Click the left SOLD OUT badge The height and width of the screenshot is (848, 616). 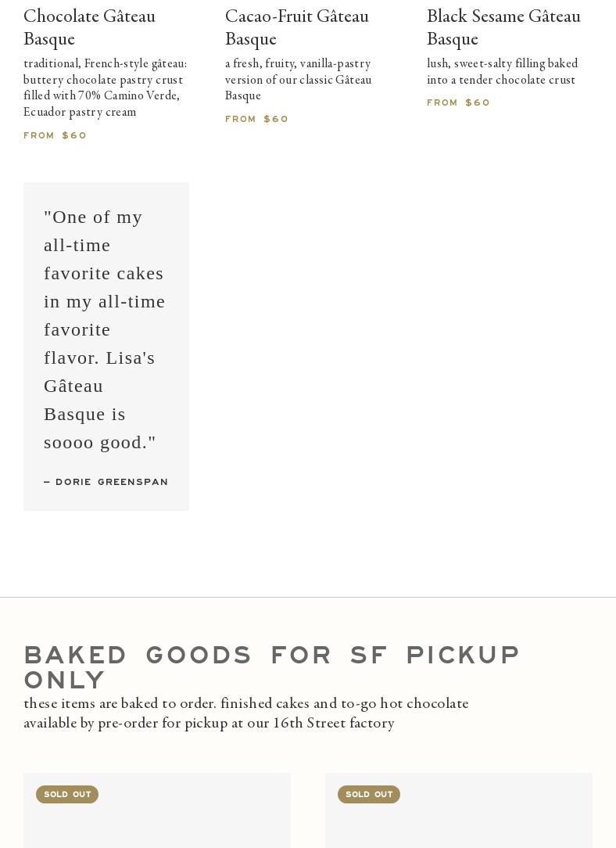click(x=67, y=794)
